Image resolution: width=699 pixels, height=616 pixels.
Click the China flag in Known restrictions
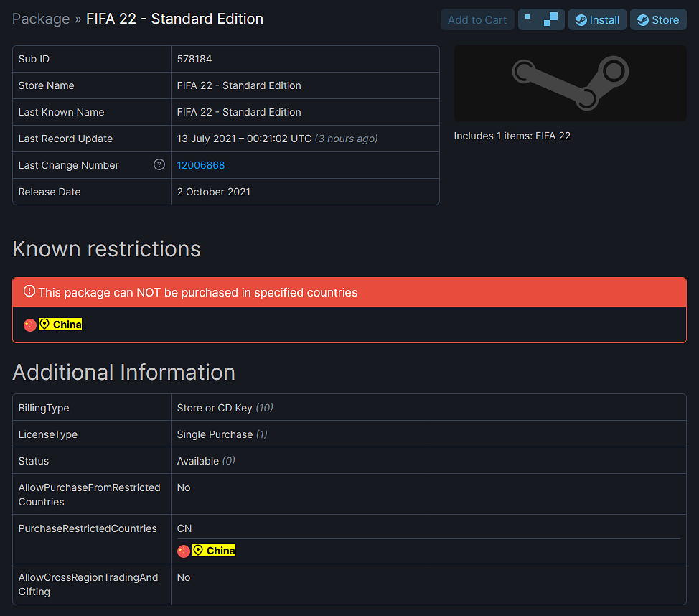click(x=29, y=325)
